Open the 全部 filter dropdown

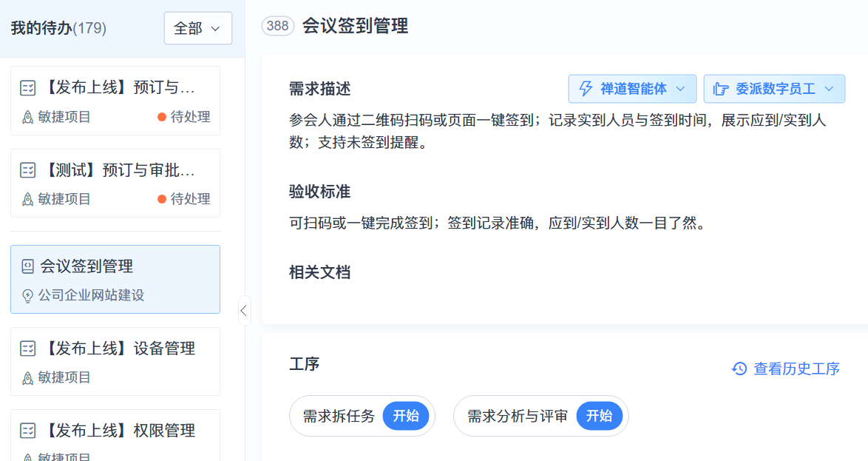tap(197, 27)
